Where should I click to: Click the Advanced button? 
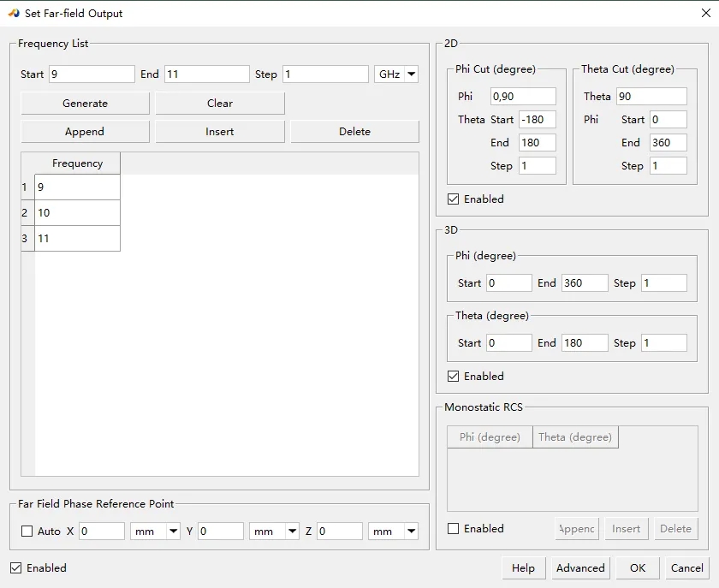coord(580,567)
